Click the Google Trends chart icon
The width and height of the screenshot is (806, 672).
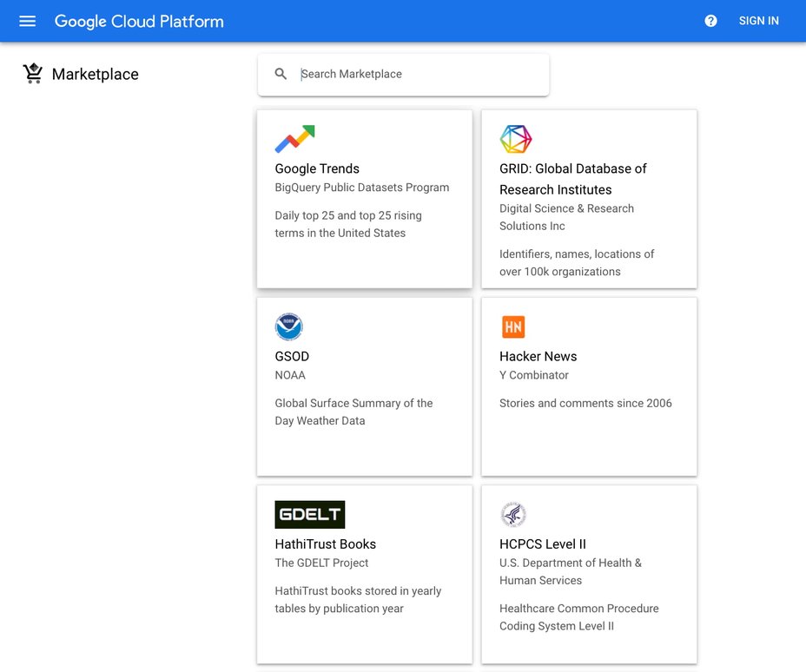(x=294, y=138)
